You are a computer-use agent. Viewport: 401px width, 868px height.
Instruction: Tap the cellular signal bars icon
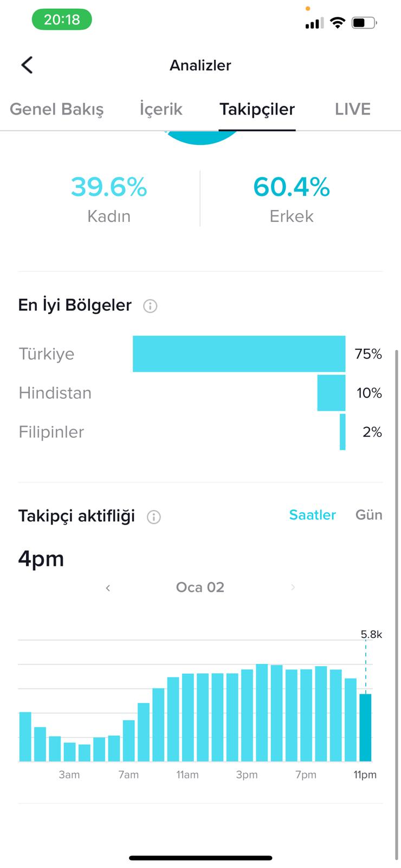314,23
